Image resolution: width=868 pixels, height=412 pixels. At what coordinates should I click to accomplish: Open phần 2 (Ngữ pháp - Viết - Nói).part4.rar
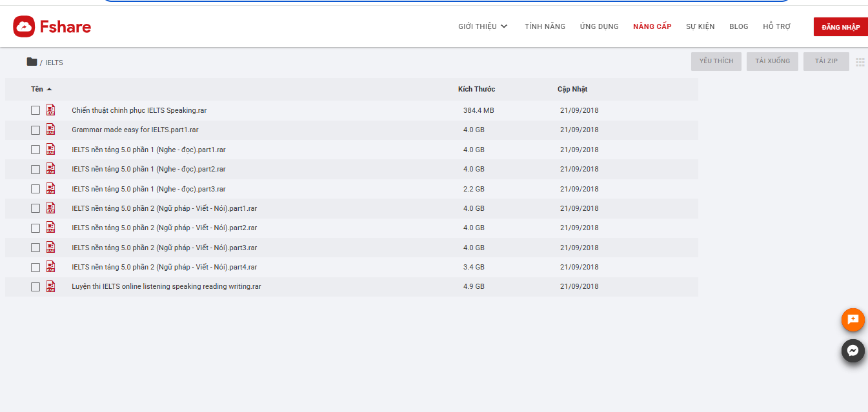click(x=165, y=267)
